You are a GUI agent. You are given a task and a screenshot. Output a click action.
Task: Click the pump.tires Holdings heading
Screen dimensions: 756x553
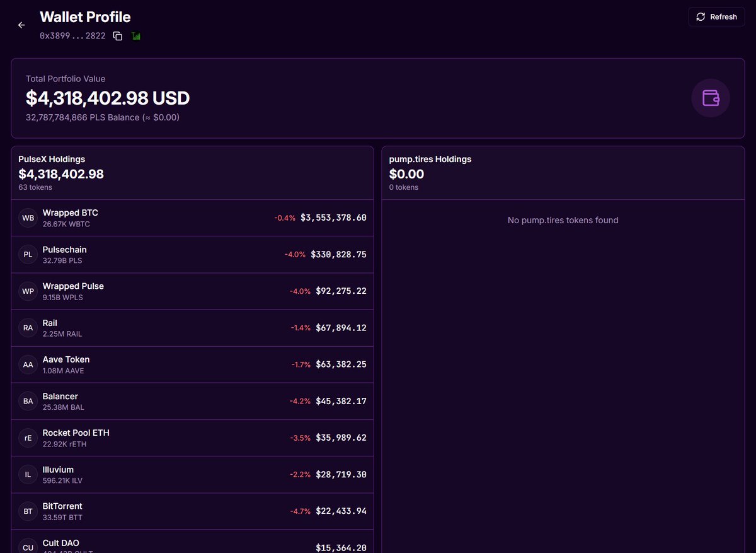tap(430, 159)
